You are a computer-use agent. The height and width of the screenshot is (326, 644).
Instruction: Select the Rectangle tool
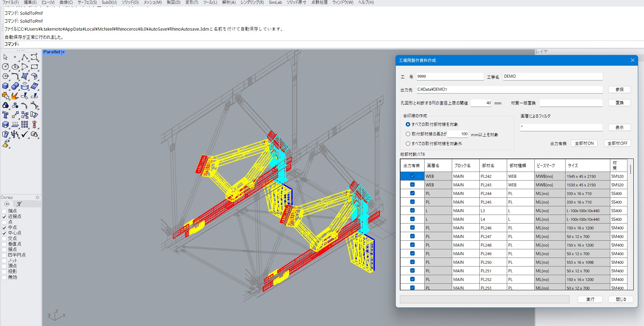click(x=34, y=67)
